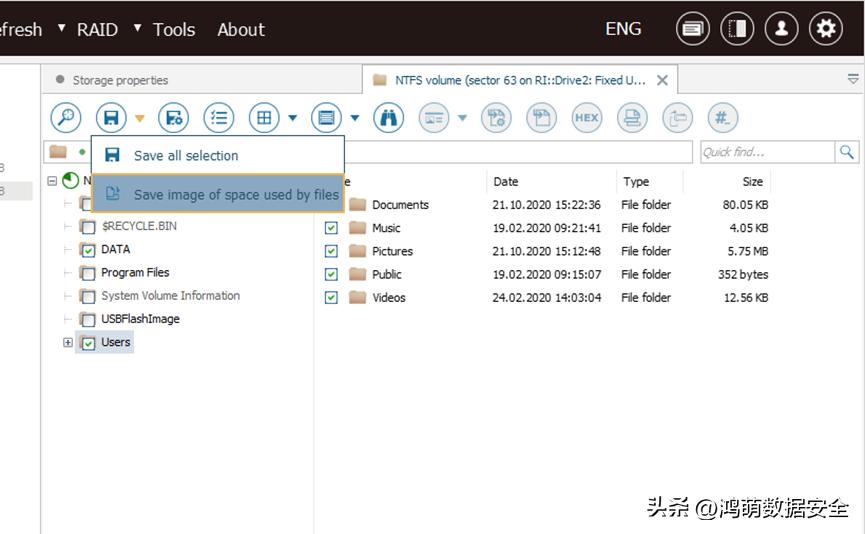Toggle System Volume Information checkbox
865x534 pixels.
click(88, 296)
